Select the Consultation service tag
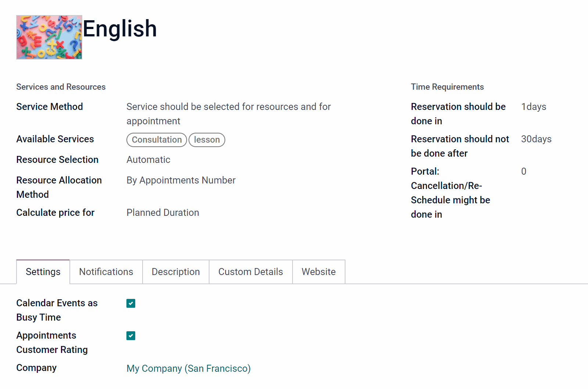The width and height of the screenshot is (588, 389). tap(157, 140)
